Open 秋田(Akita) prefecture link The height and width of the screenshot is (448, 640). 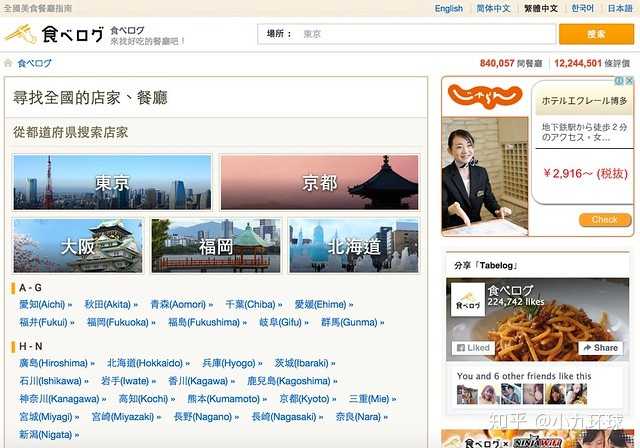[x=111, y=304]
